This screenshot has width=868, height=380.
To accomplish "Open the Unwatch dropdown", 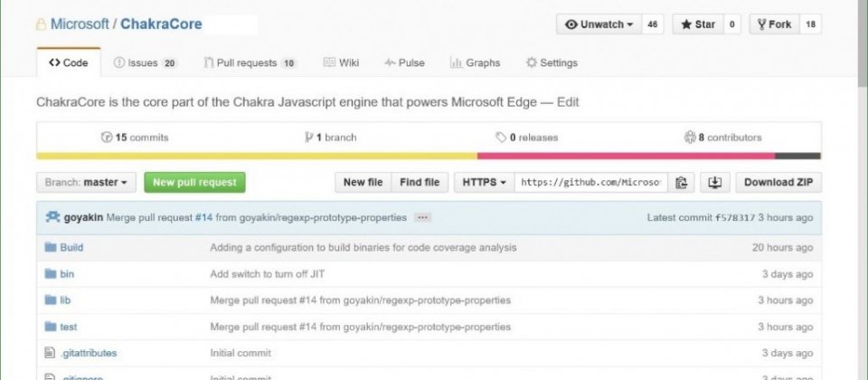I will pyautogui.click(x=599, y=24).
